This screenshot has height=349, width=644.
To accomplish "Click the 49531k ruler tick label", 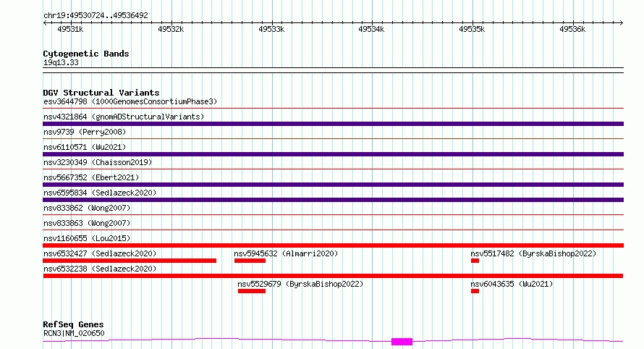I will [70, 30].
